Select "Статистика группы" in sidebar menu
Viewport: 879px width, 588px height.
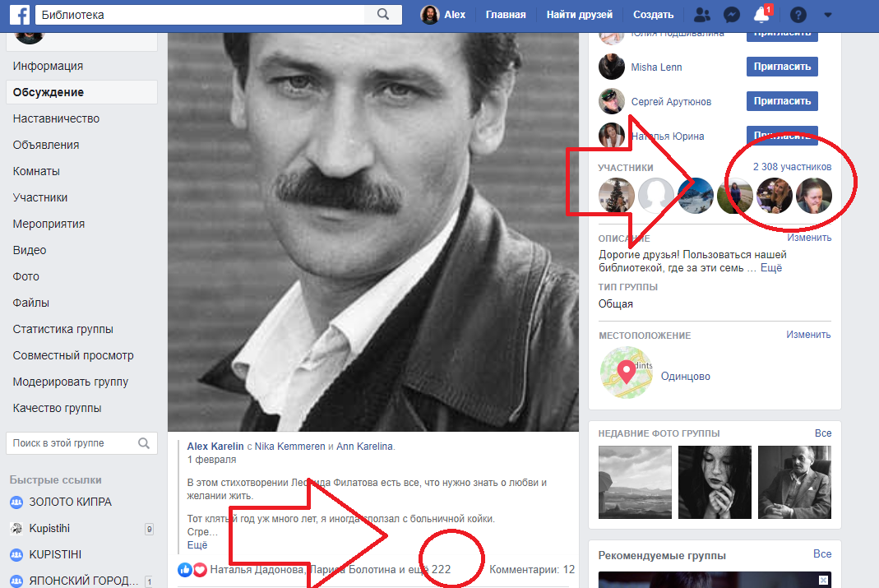(x=63, y=329)
